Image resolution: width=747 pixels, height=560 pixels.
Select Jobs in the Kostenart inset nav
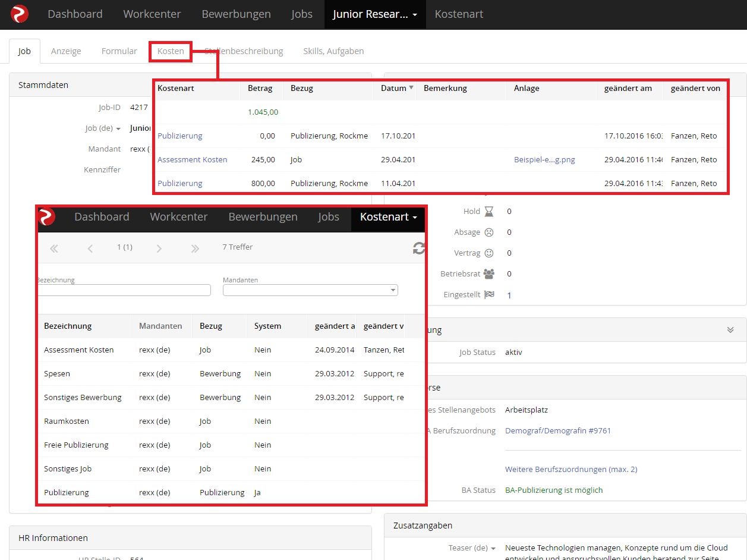coord(329,217)
